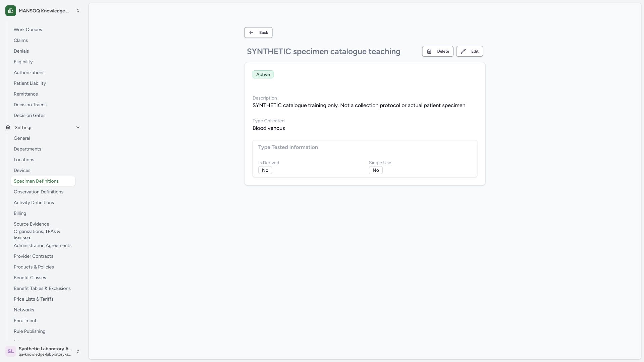
Task: Click the Is Derived No badge
Action: click(265, 170)
